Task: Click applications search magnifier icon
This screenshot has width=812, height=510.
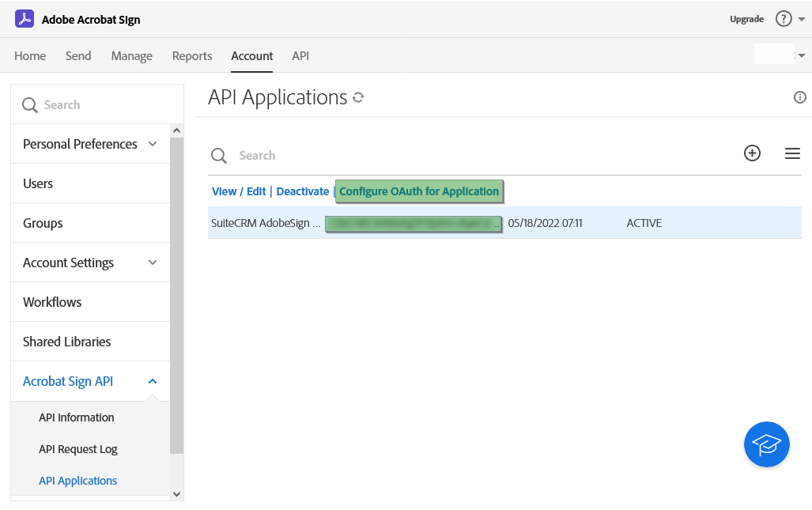Action: click(x=218, y=156)
